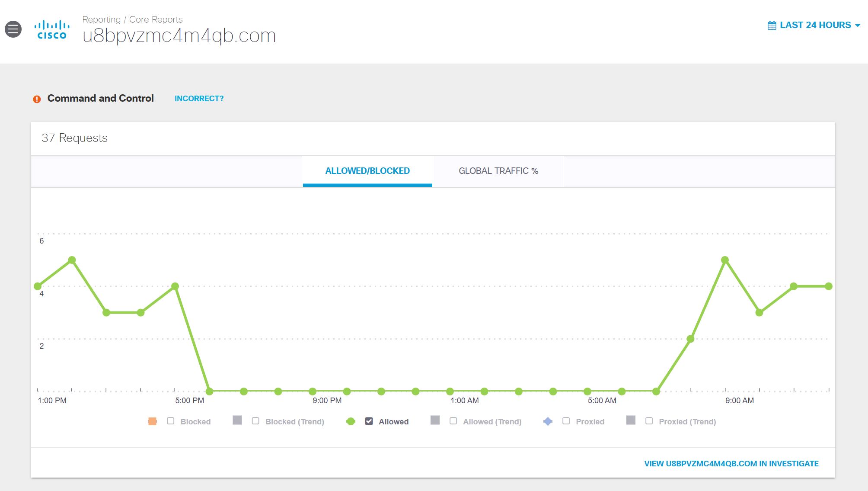
Task: Switch to the Global Traffic % tab
Action: click(498, 171)
